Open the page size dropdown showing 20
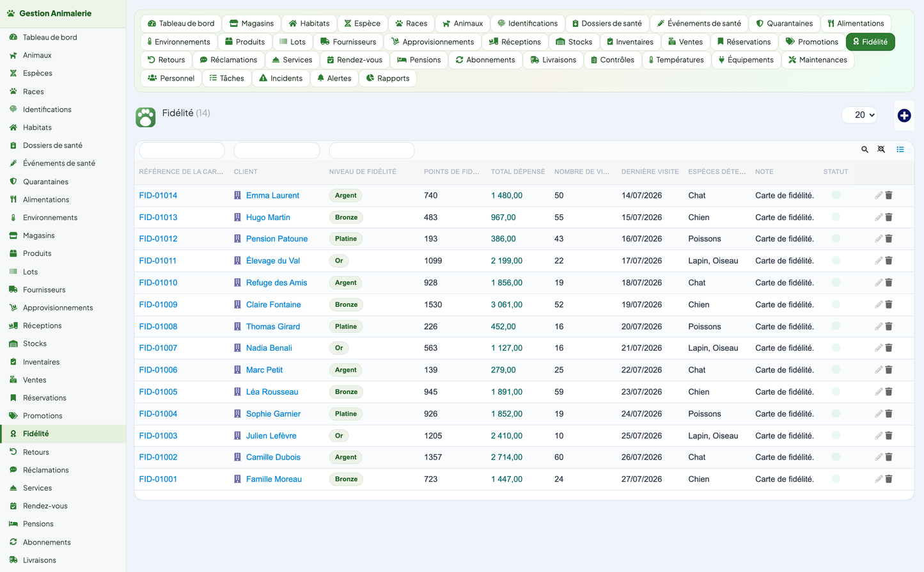924x572 pixels. tap(859, 115)
